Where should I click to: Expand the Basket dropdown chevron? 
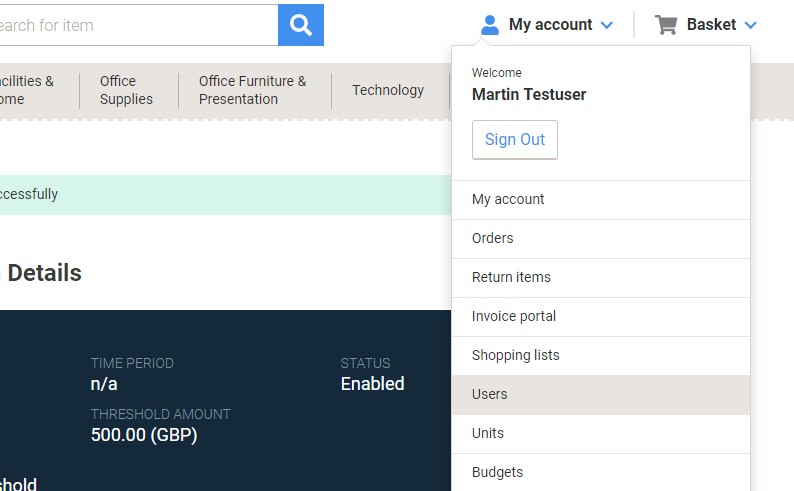pyautogui.click(x=751, y=25)
